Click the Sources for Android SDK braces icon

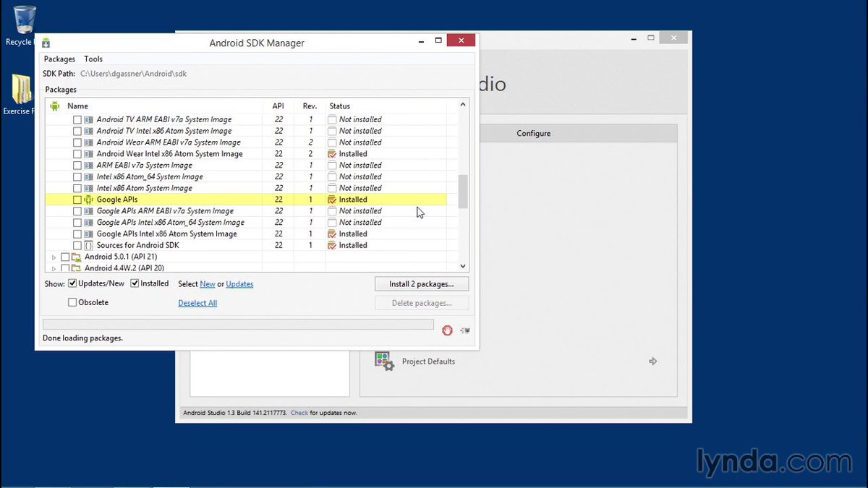[x=89, y=245]
